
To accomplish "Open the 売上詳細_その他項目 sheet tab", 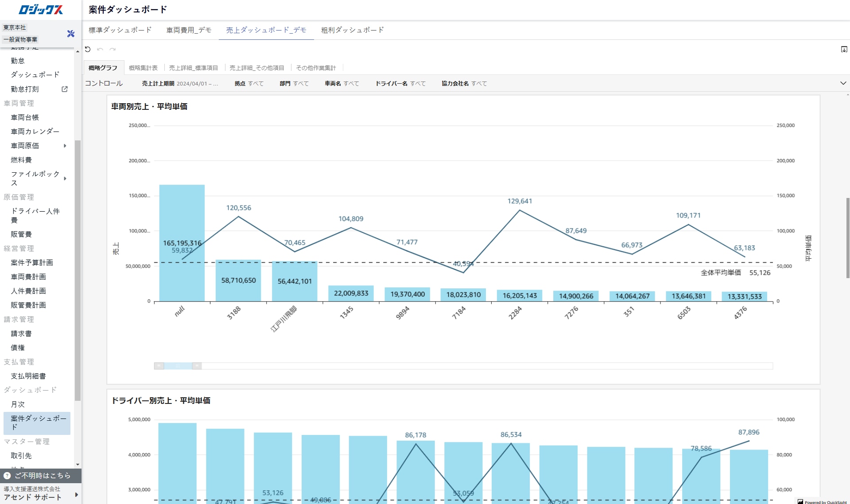I will 257,68.
